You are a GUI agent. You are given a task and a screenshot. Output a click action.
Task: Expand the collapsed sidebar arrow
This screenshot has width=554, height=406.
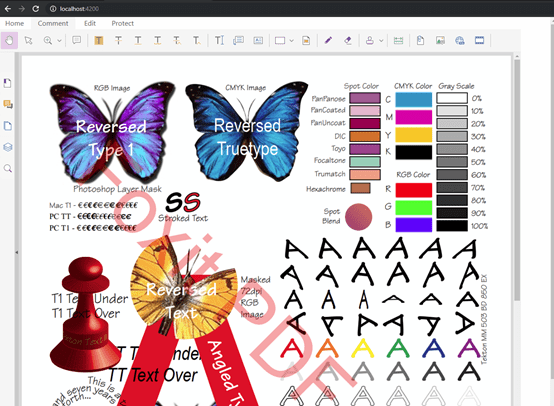(17, 252)
